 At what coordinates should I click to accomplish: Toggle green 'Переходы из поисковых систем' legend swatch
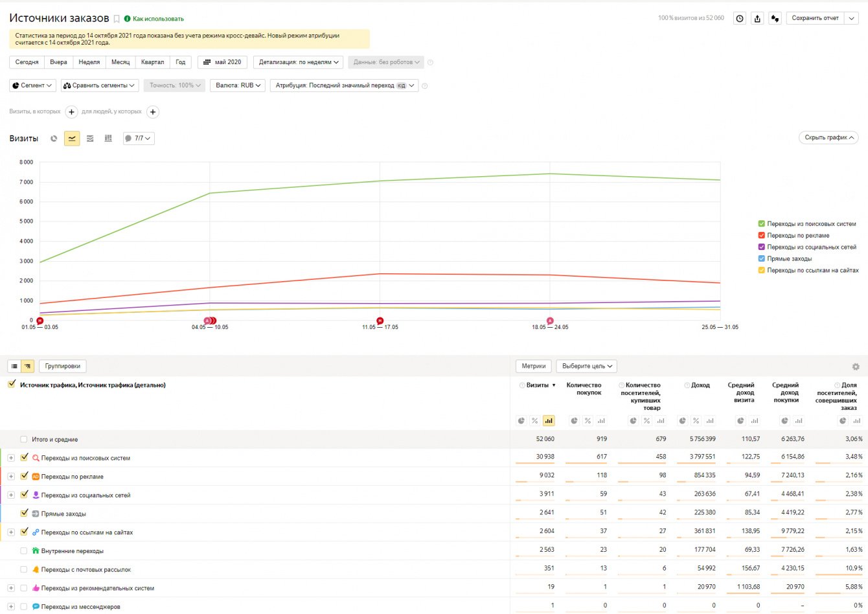click(762, 223)
